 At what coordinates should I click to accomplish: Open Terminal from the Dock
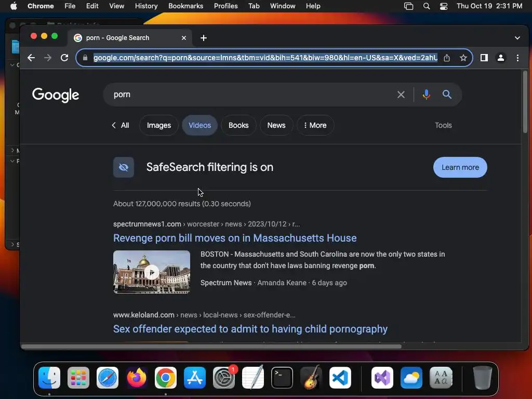282,378
